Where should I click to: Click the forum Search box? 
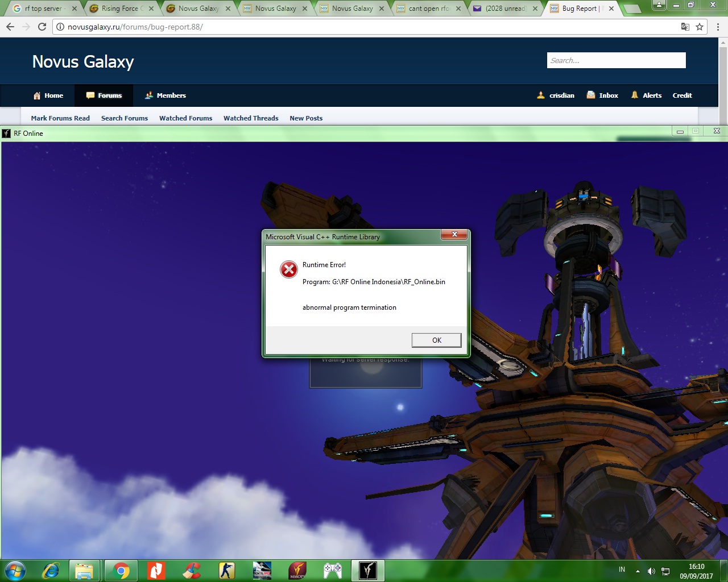(616, 60)
